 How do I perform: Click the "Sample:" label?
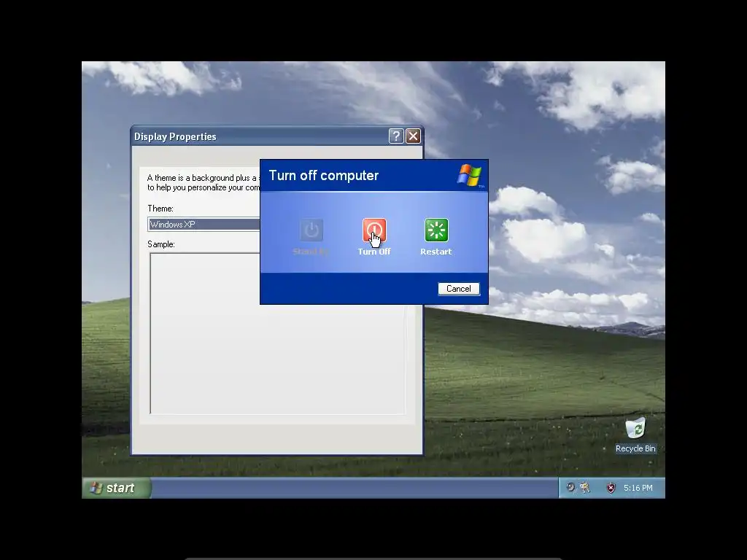[x=161, y=244]
